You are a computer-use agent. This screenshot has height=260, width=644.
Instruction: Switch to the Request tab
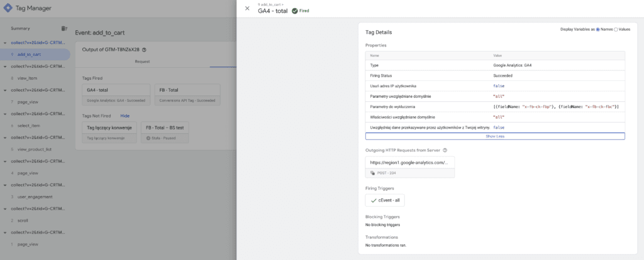[x=142, y=62]
